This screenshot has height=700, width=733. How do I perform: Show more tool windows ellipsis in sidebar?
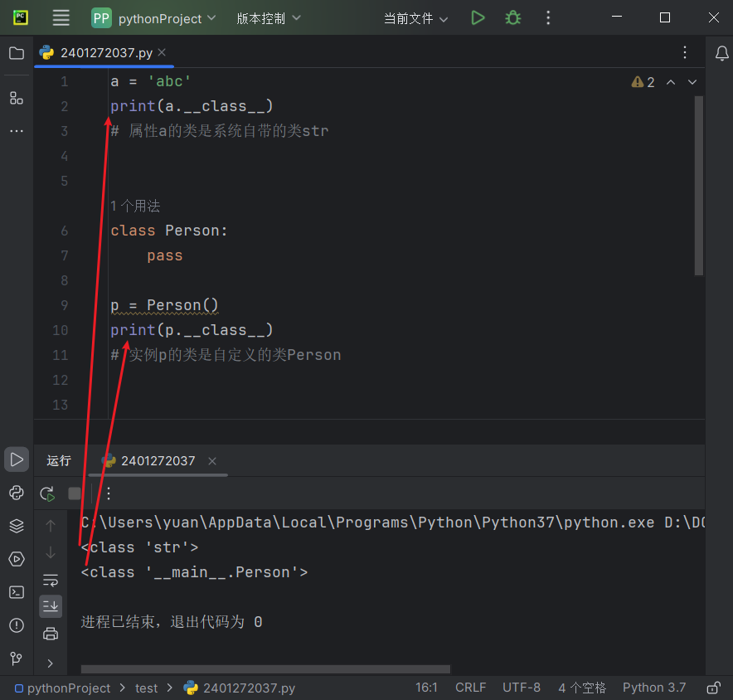pos(17,131)
